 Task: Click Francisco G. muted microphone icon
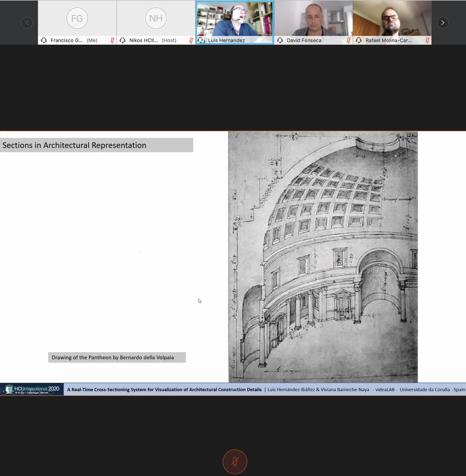point(112,40)
